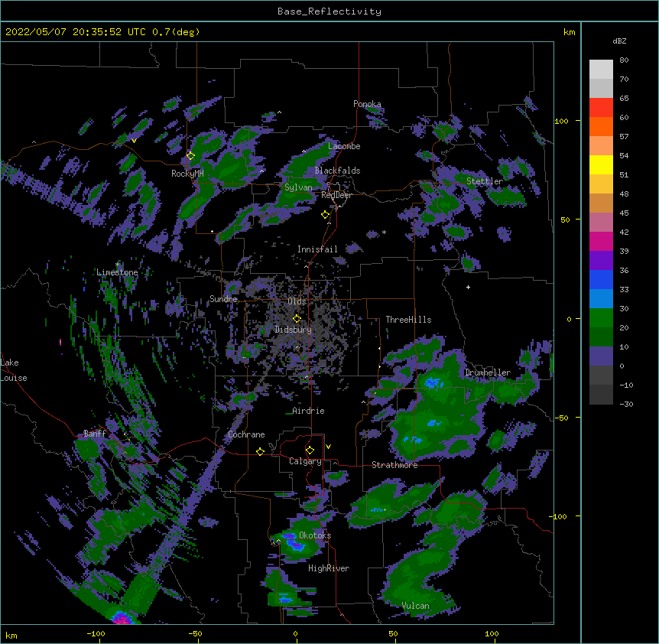Click the Lake Louise label
Image resolution: width=659 pixels, height=644 pixels.
(14, 370)
